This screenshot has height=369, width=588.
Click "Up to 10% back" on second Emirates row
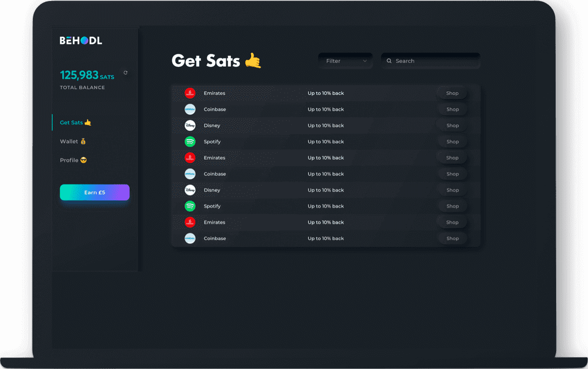326,158
